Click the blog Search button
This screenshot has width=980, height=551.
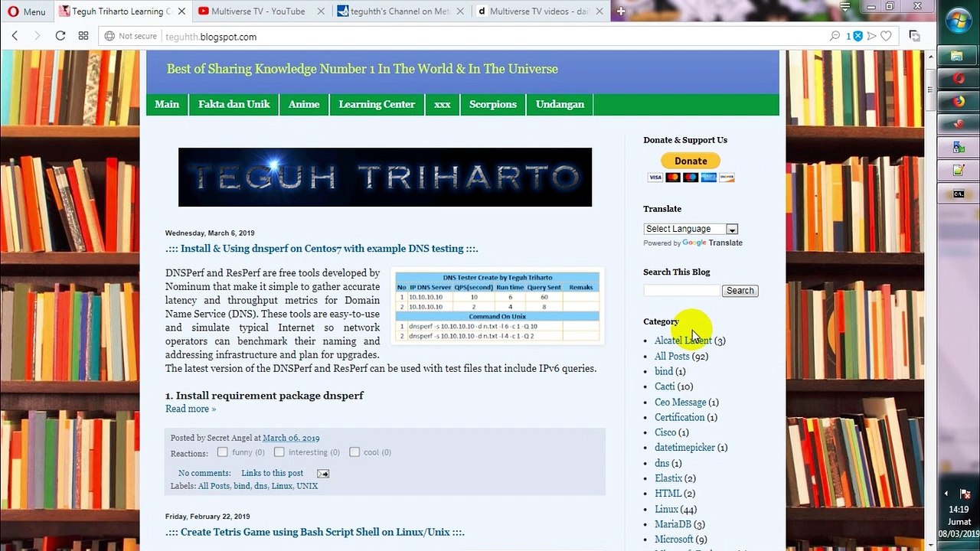[x=740, y=291]
